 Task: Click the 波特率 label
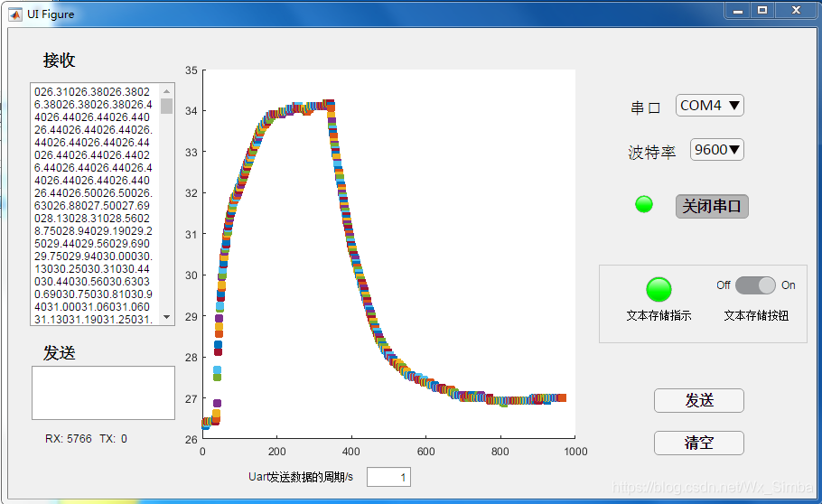coord(651,153)
